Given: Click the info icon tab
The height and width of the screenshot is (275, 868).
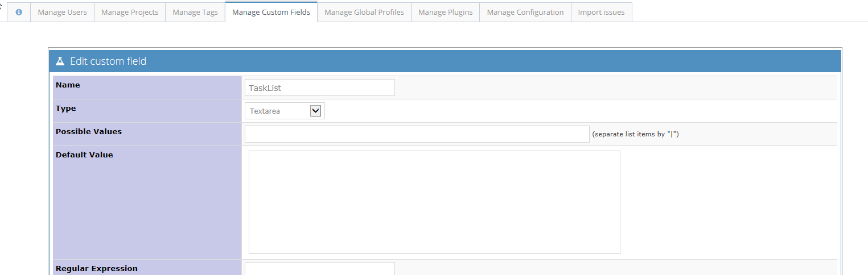Looking at the screenshot, I should pyautogui.click(x=19, y=12).
